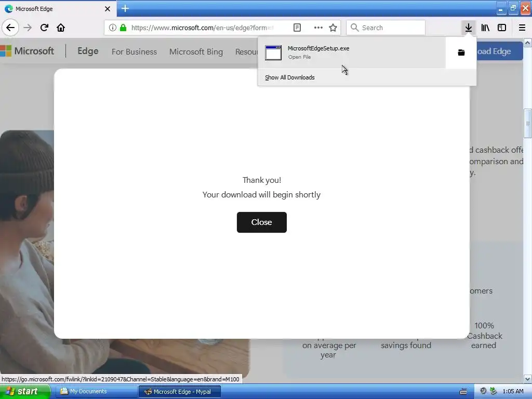This screenshot has width=532, height=399.
Task: Click the Microsoft logo link
Action: coord(27,51)
